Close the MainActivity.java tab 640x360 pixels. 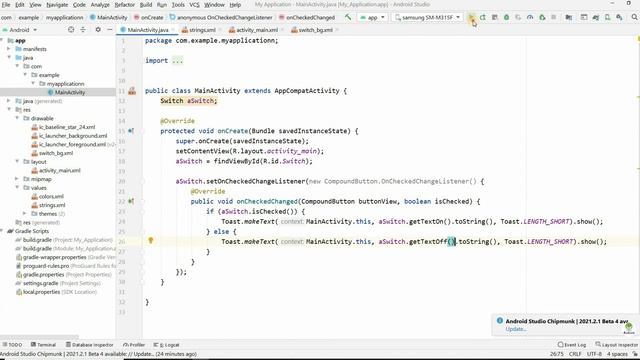(173, 30)
